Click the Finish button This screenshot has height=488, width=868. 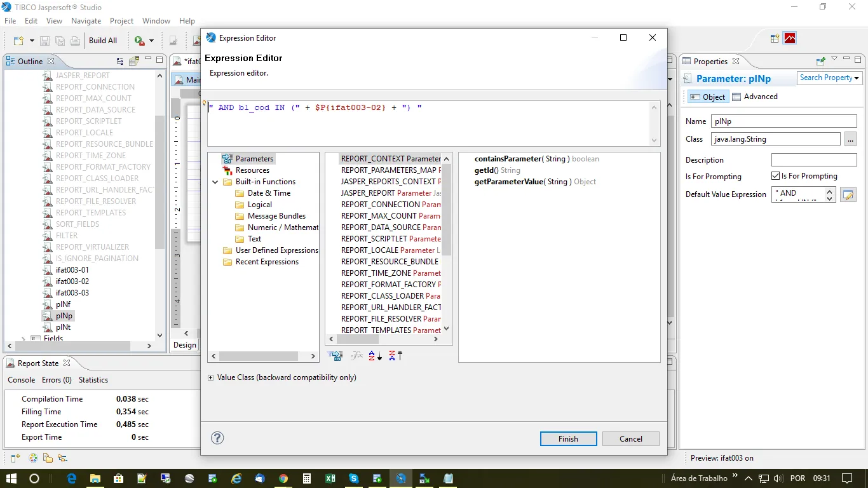pos(568,438)
